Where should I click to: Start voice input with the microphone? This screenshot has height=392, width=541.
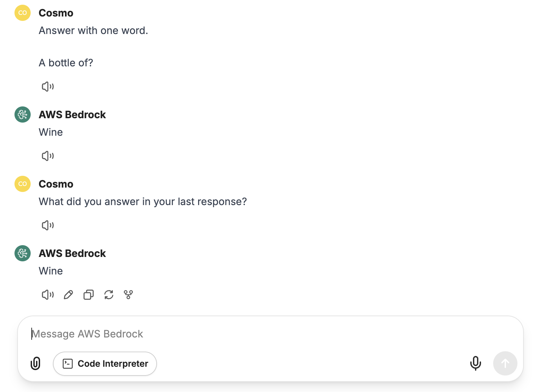click(x=475, y=363)
